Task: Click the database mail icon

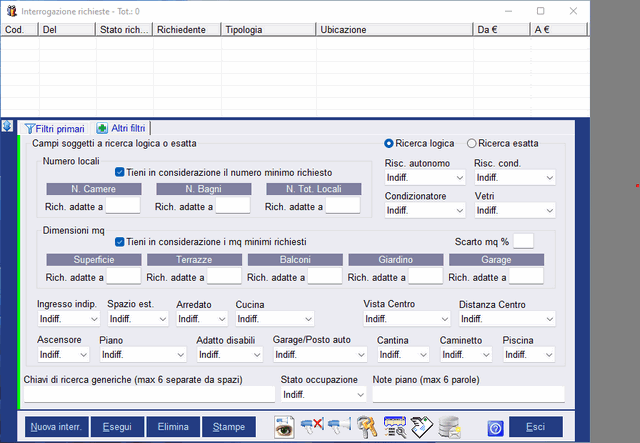Action: (x=450, y=427)
